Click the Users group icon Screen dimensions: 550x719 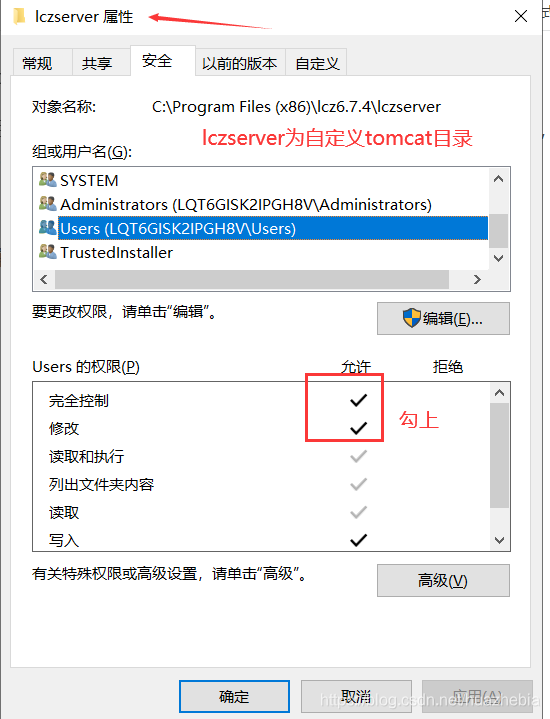[x=47, y=227]
